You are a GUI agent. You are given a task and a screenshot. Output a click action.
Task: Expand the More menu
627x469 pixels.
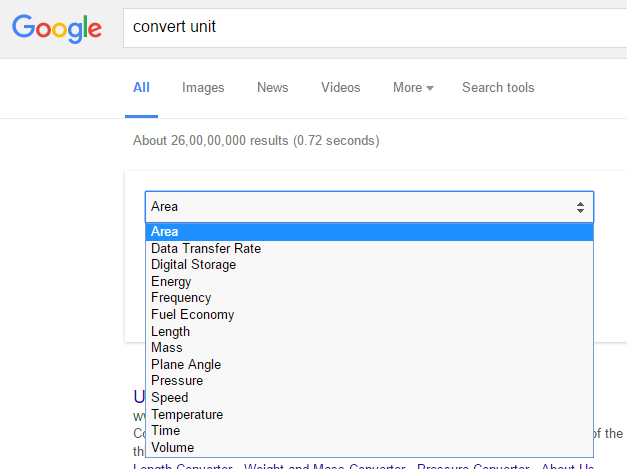pyautogui.click(x=413, y=88)
